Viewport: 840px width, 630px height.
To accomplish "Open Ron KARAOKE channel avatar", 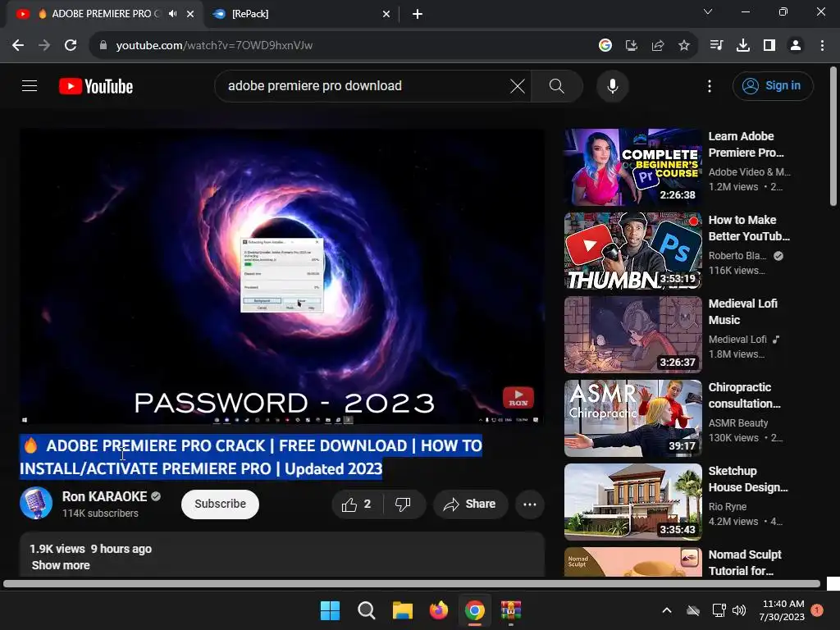I will [x=36, y=503].
